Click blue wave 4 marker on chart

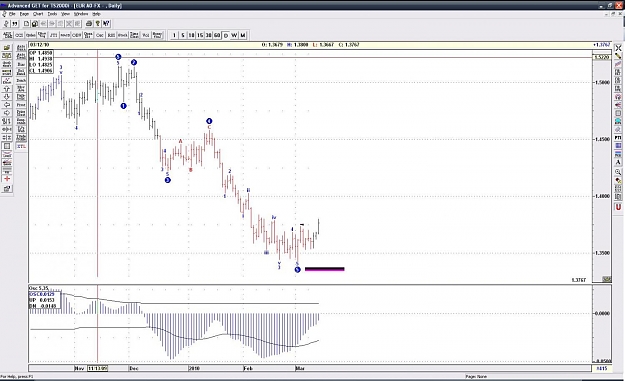tap(209, 121)
